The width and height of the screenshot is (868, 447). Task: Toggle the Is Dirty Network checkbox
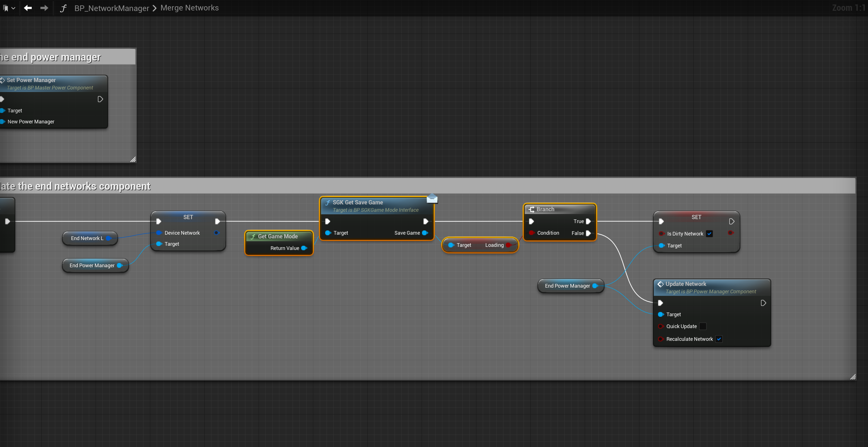[x=709, y=234]
